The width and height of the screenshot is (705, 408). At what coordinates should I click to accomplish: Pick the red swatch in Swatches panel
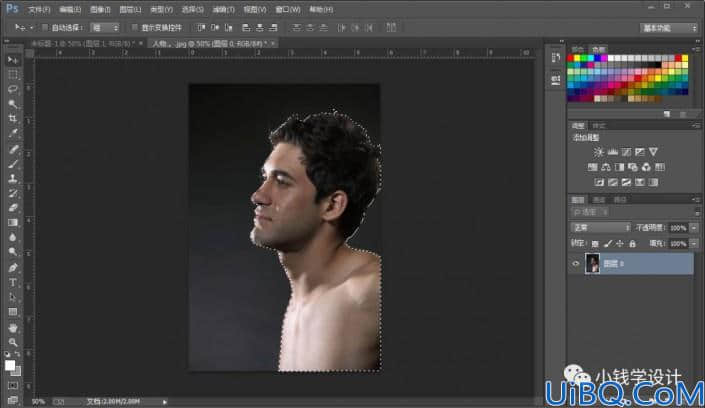(571, 58)
